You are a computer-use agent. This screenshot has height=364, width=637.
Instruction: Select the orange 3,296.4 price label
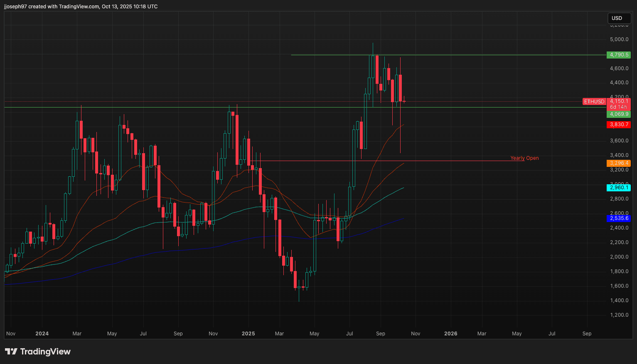[x=618, y=163]
